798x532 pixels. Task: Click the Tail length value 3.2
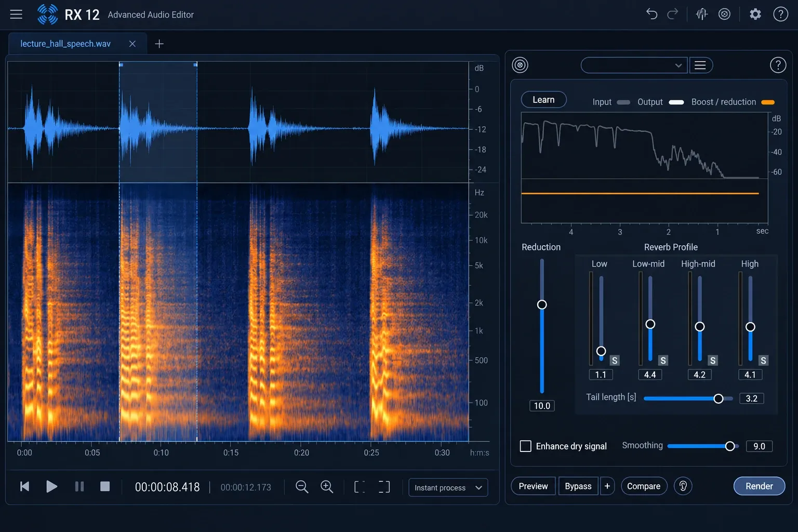(x=751, y=398)
